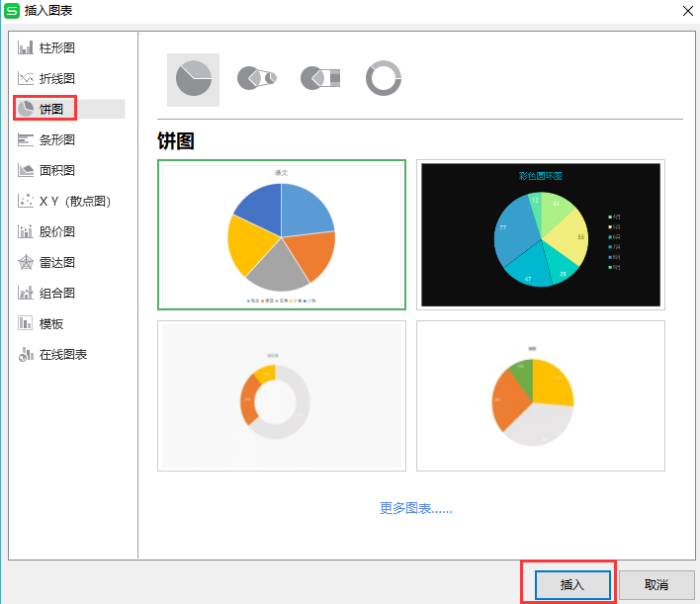Pick the orange and gray doughnut thumbnail
The height and width of the screenshot is (604, 700).
click(281, 395)
